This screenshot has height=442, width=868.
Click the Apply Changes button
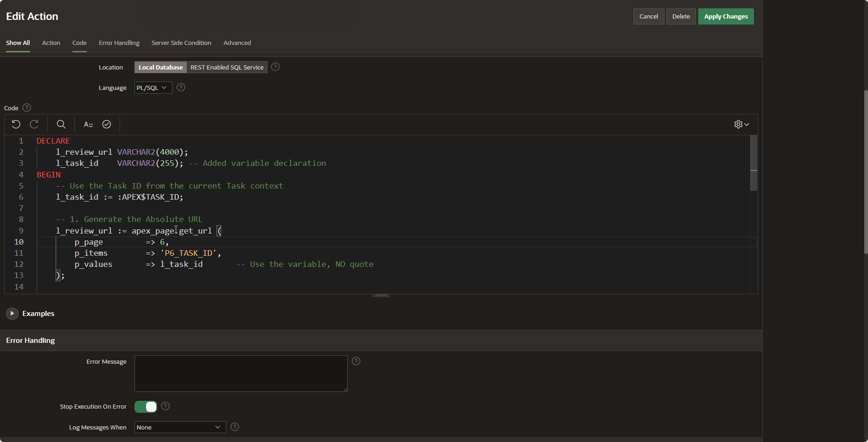click(x=726, y=17)
